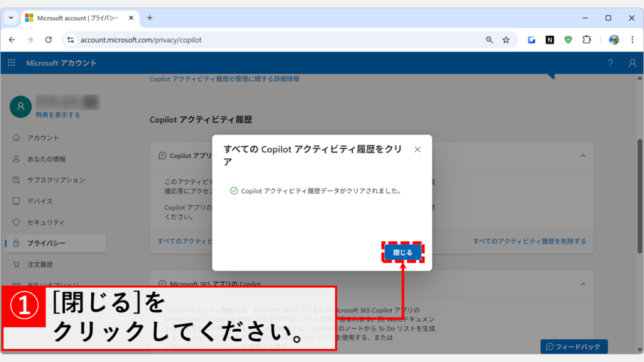Viewport: 644px width, 362px height.
Task: Expand the tab search dropdown arrow
Action: pyautogui.click(x=11, y=18)
